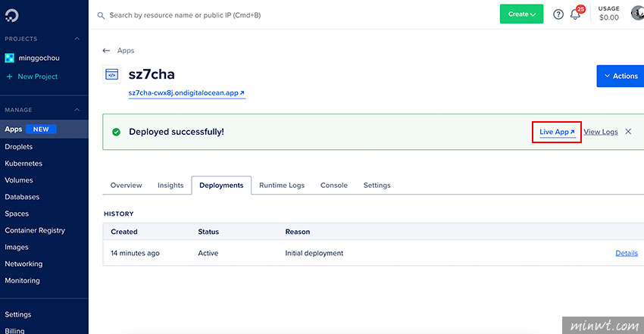Click the 'Active' status cell

[208, 253]
